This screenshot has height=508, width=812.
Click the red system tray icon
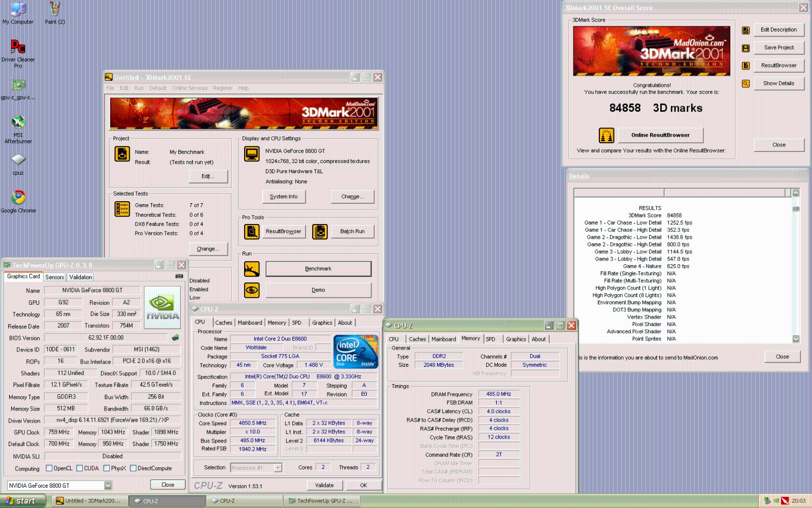tap(785, 501)
